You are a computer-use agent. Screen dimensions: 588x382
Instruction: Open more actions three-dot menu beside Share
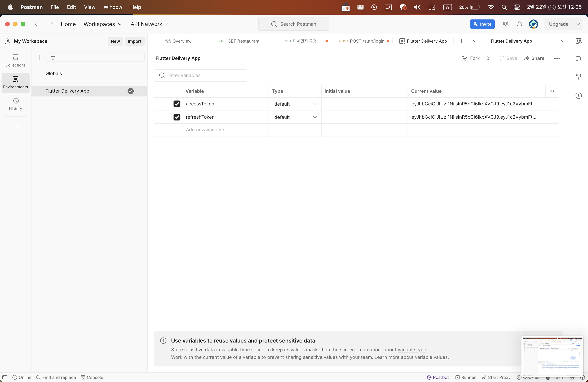[557, 58]
